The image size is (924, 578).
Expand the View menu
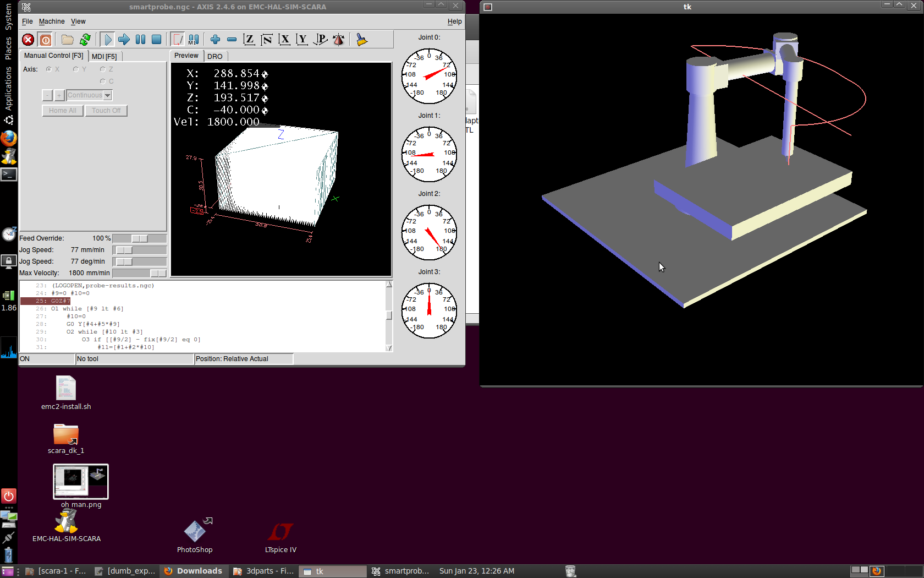78,21
